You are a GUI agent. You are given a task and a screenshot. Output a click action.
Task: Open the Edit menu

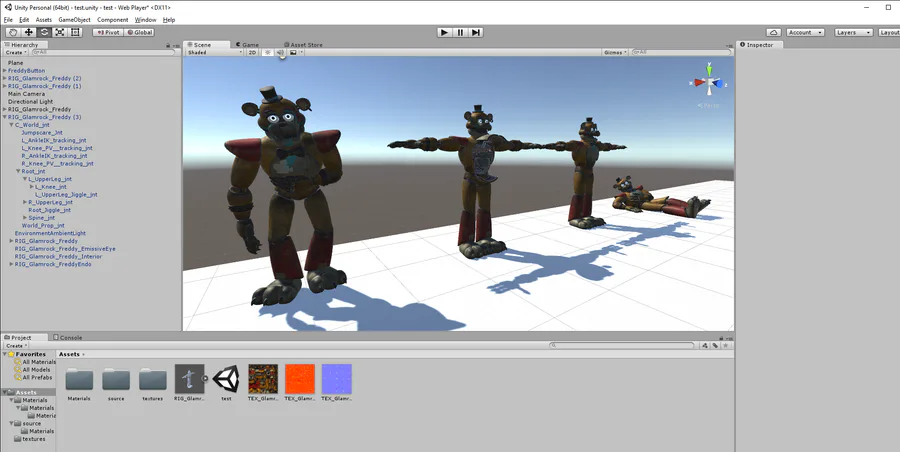click(24, 20)
